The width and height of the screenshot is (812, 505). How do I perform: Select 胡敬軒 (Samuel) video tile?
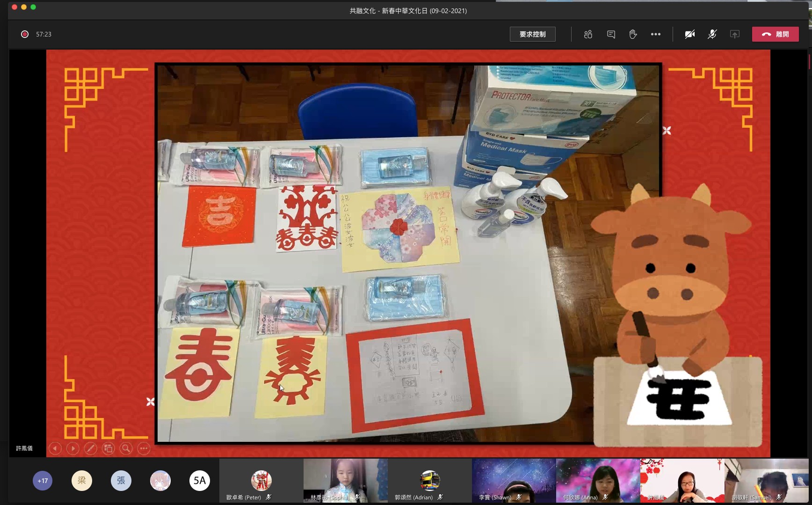[x=766, y=481]
